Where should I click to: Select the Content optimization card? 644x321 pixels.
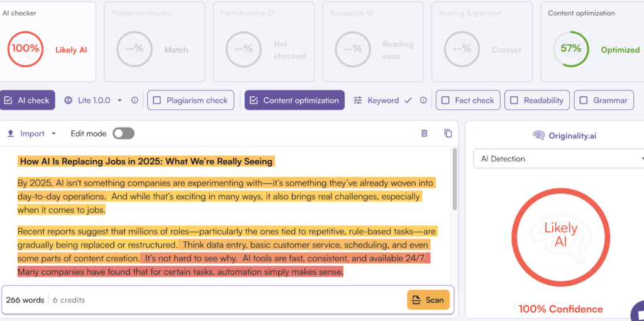tap(592, 42)
